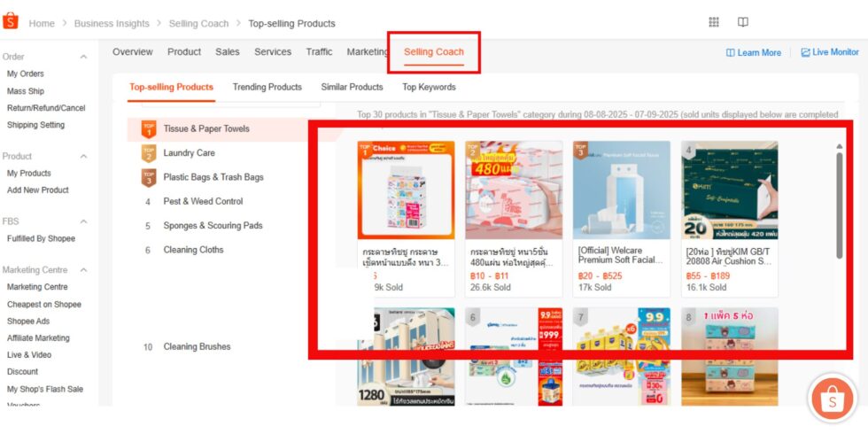Collapse the Marketing Centre sidebar section
The image size is (868, 434).
point(83,270)
